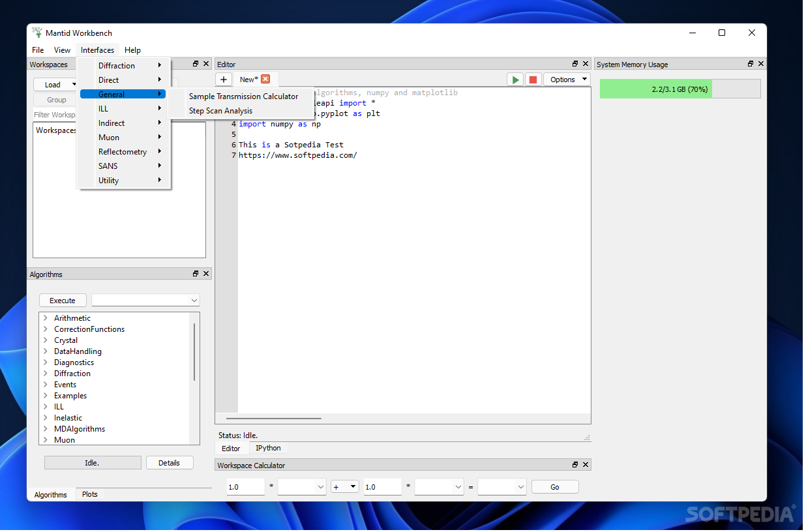Select the Algorithms bottom tab
Screen dimensions: 806x532
click(51, 495)
